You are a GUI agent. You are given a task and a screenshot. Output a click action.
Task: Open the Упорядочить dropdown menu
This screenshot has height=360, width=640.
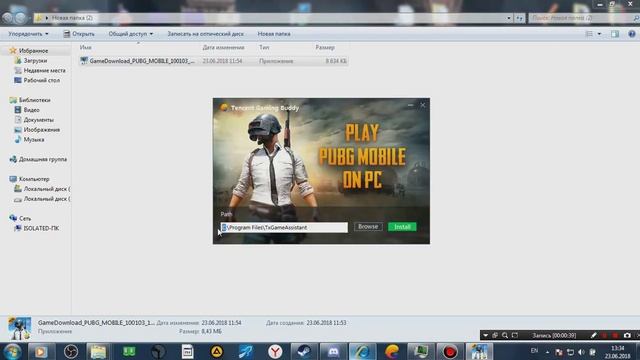[28, 34]
